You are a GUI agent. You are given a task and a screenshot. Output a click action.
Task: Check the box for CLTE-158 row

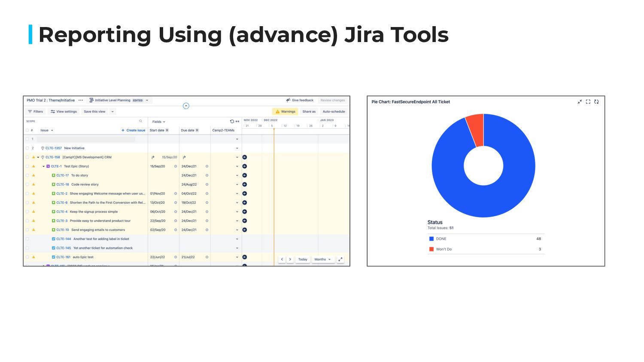(27, 157)
